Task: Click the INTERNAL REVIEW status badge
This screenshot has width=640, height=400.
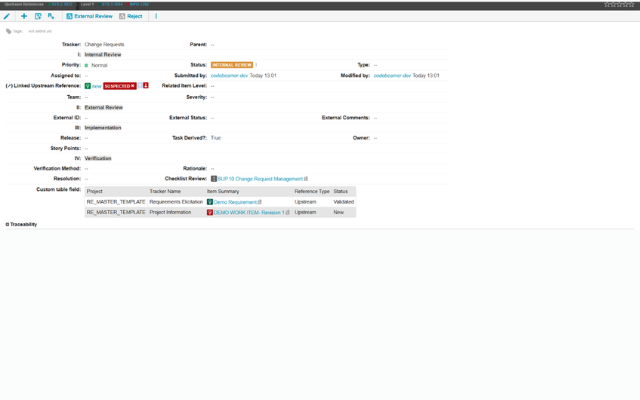Action: [x=232, y=65]
